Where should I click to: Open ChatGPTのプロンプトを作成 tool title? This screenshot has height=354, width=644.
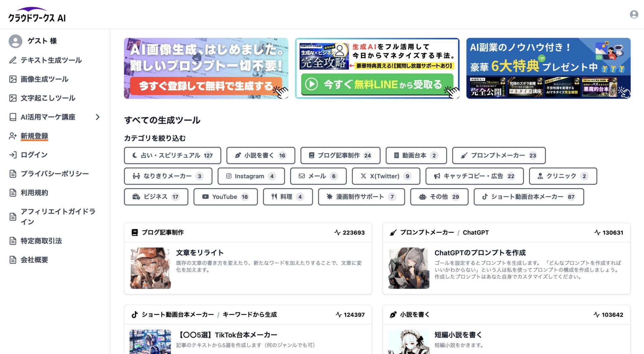point(480,253)
